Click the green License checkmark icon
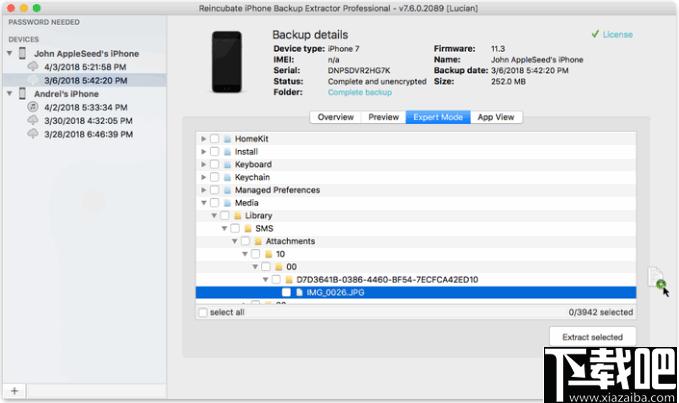This screenshot has height=403, width=679. pyautogui.click(x=595, y=34)
